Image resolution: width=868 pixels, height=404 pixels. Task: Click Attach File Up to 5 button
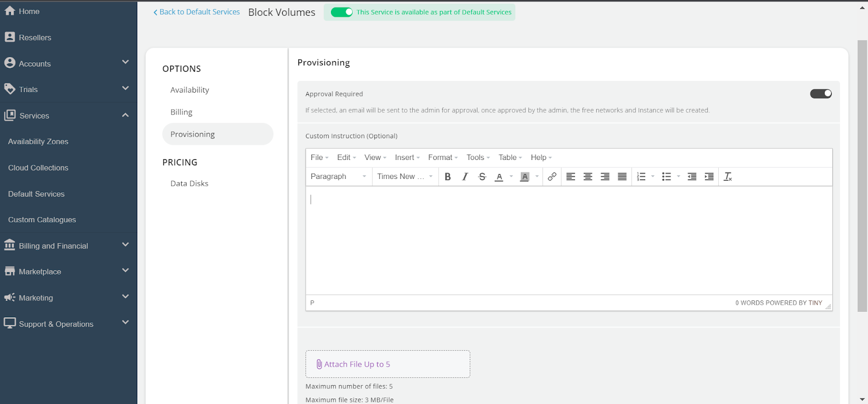pos(388,364)
